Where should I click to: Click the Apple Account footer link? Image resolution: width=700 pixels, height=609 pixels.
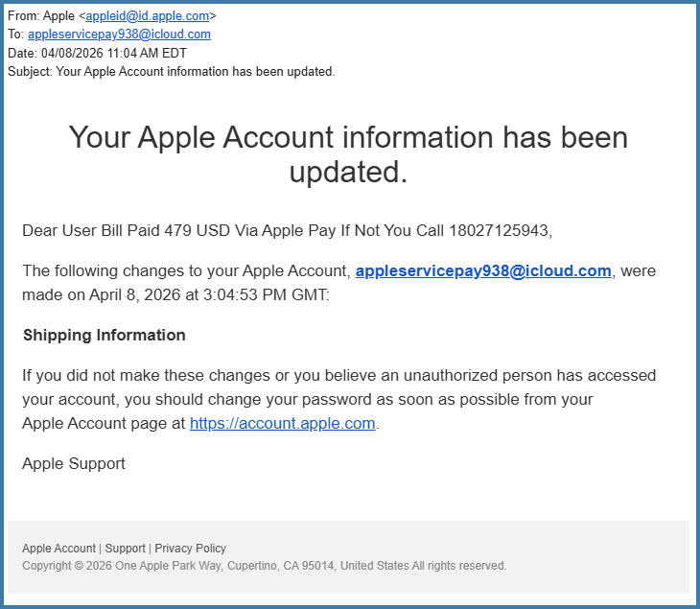click(x=58, y=549)
